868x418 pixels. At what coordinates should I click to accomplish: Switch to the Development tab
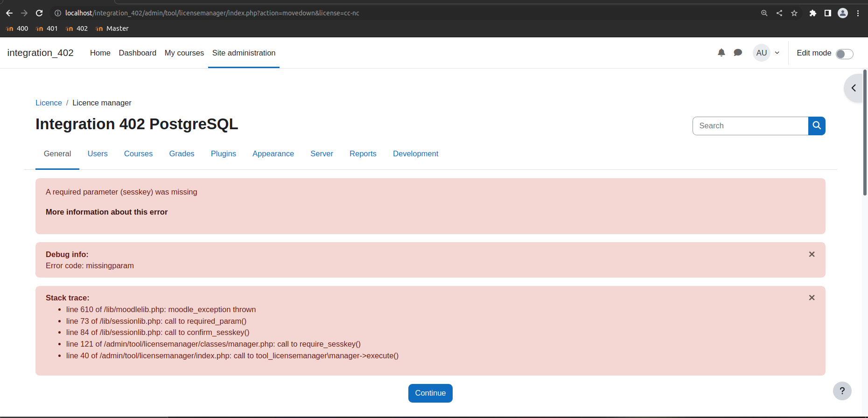[416, 154]
